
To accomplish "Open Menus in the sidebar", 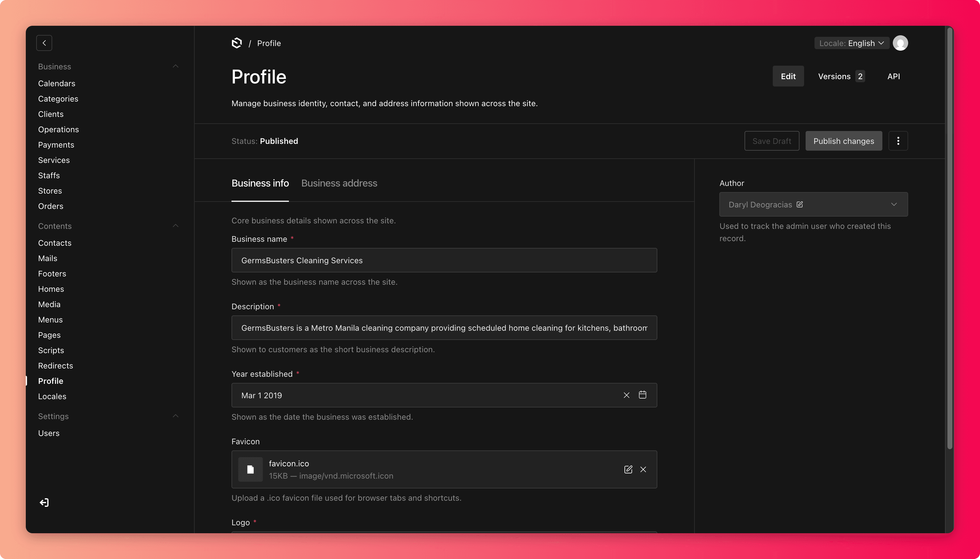I will click(x=50, y=320).
